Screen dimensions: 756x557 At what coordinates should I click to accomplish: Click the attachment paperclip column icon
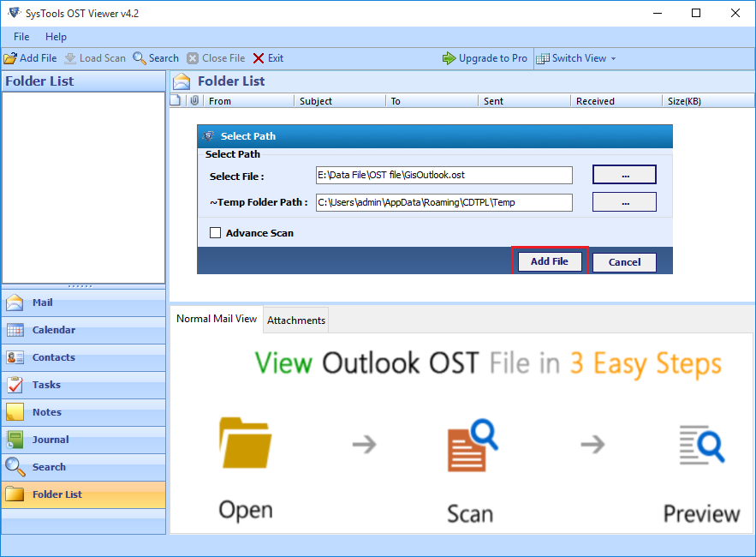(x=194, y=100)
